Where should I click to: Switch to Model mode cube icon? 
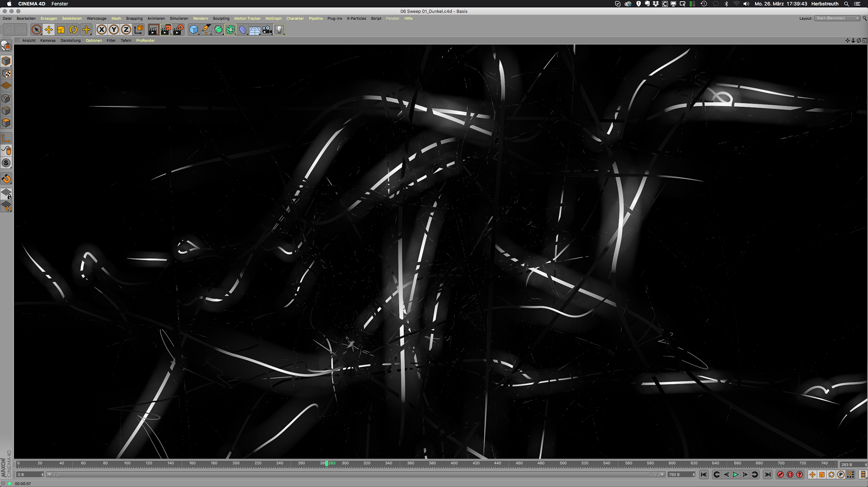(6, 61)
